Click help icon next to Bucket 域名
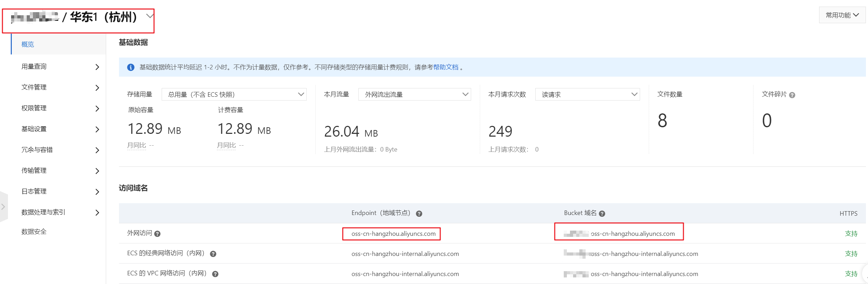This screenshot has height=284, width=868. (602, 214)
